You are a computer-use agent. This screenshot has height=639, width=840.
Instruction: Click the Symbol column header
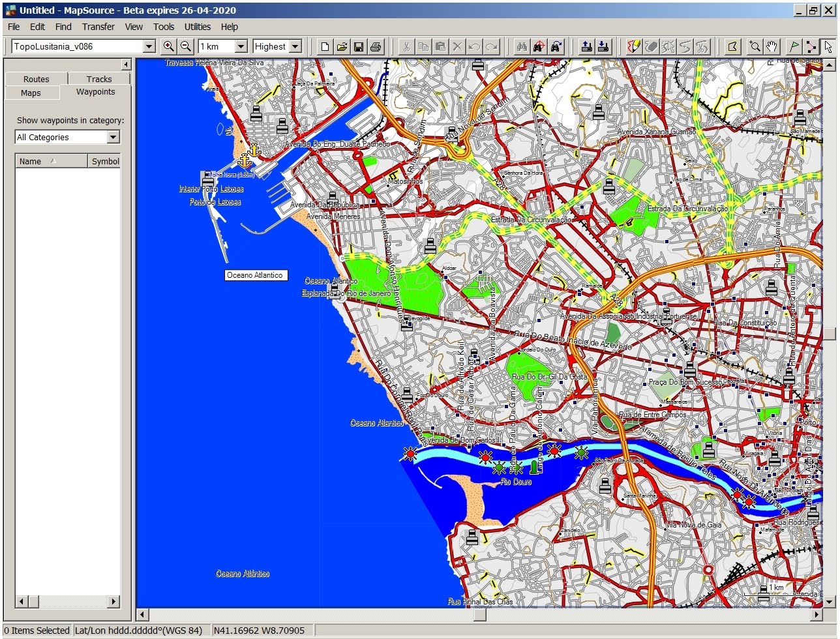(x=104, y=161)
